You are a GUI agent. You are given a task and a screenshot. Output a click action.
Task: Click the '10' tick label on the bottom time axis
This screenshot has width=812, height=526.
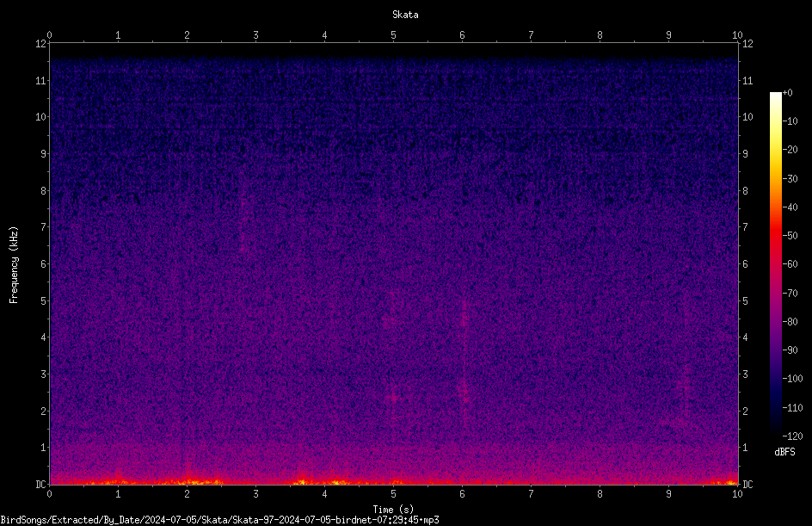point(737,494)
